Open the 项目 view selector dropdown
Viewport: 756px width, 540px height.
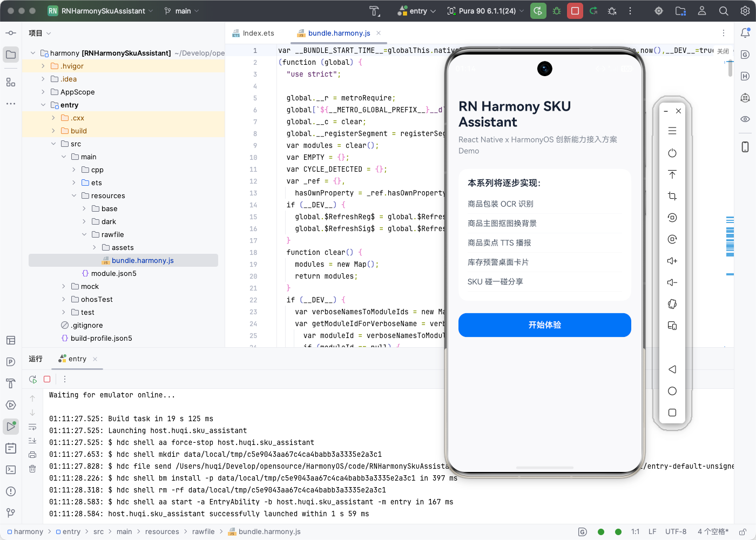click(40, 33)
